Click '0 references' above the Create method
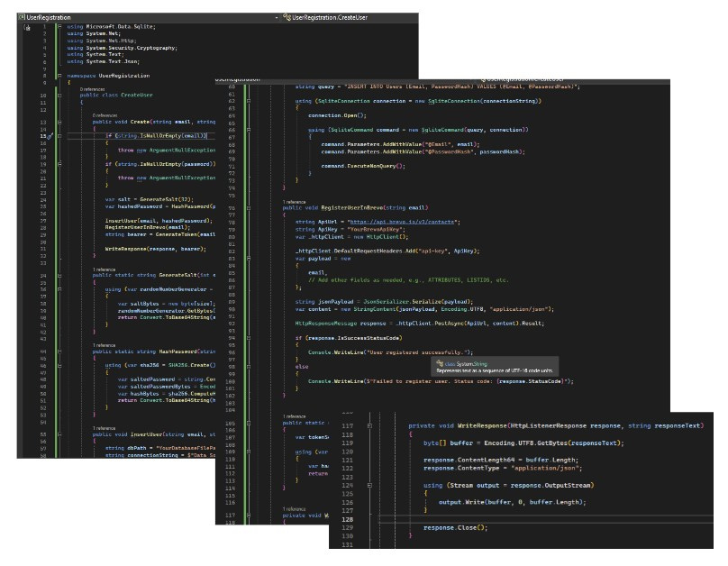The image size is (728, 566). coord(105,115)
